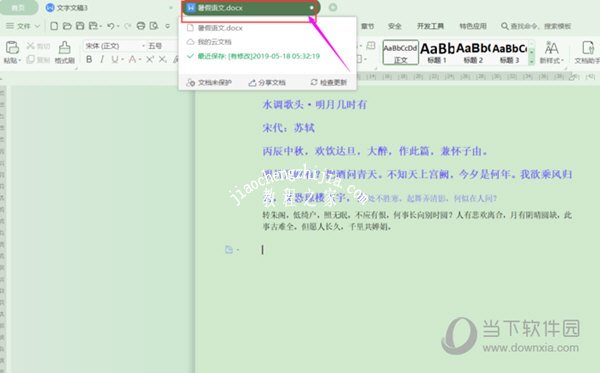Click the Save As icon
The width and height of the screenshot is (600, 373).
(93, 26)
